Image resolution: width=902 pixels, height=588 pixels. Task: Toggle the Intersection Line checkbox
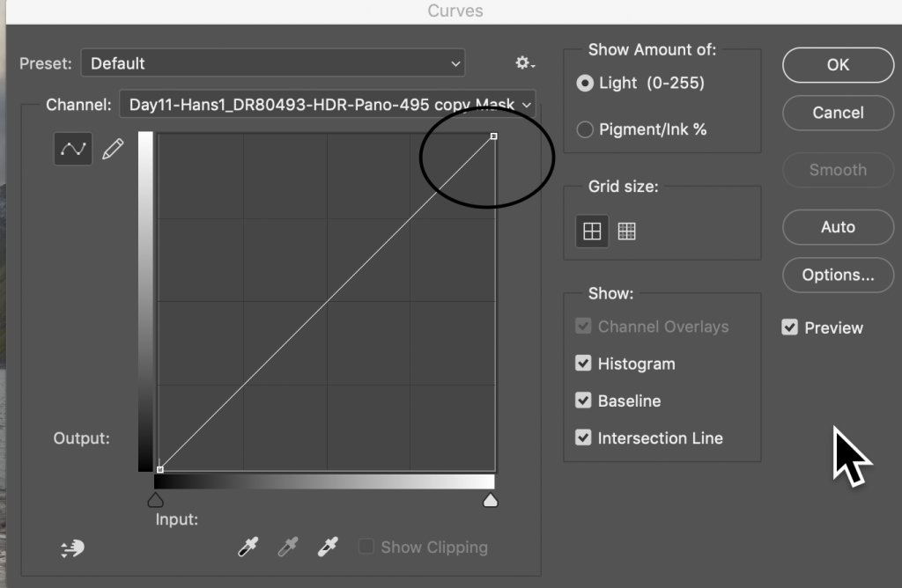pos(583,438)
